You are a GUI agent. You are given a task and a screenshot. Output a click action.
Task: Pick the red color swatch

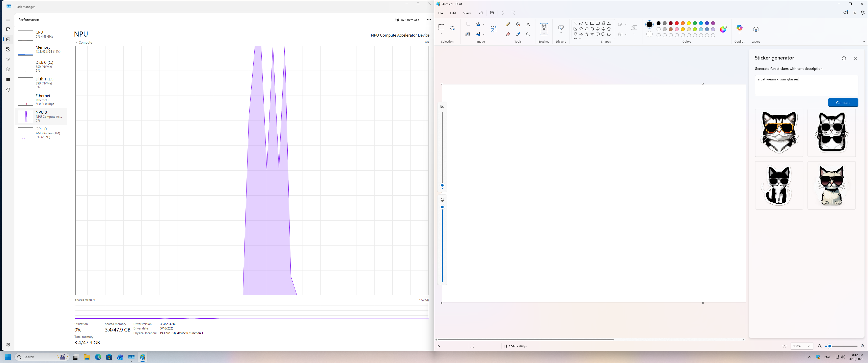[676, 23]
